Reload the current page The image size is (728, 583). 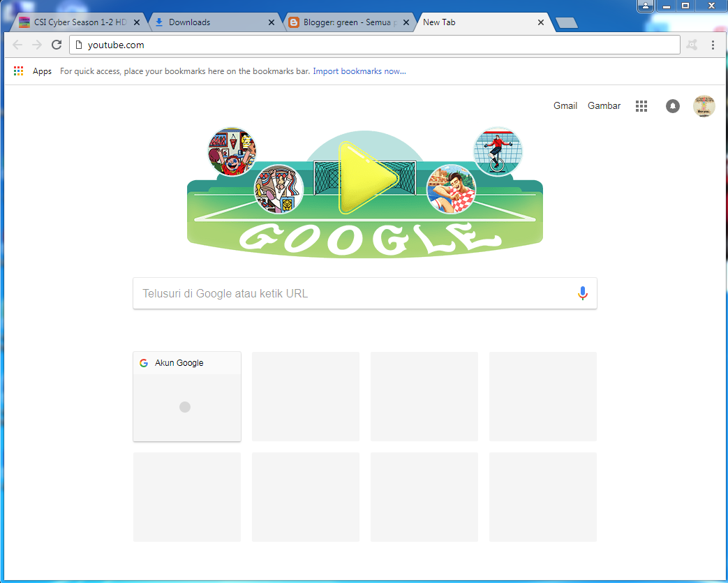[x=57, y=45]
